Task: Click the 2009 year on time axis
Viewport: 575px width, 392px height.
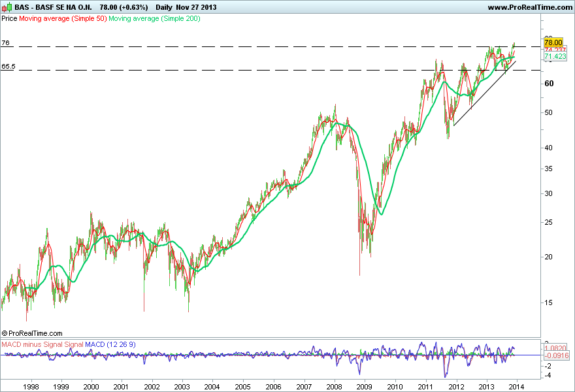Action: pyautogui.click(x=365, y=387)
